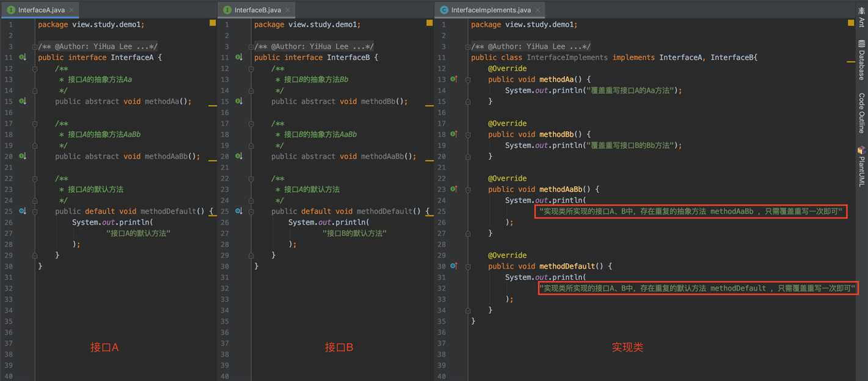868x381 pixels.
Task: Click yellow inspection status square in InterfaceImplements.java editor
Action: (851, 23)
